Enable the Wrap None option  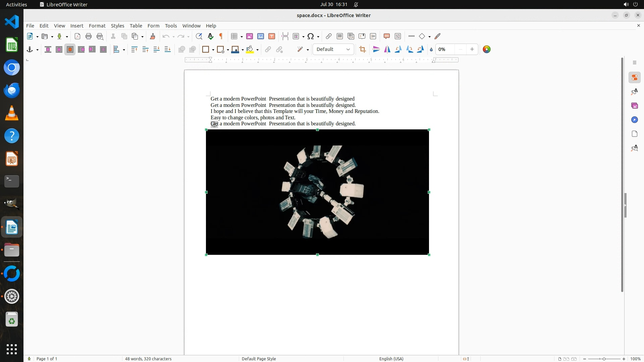click(x=48, y=50)
